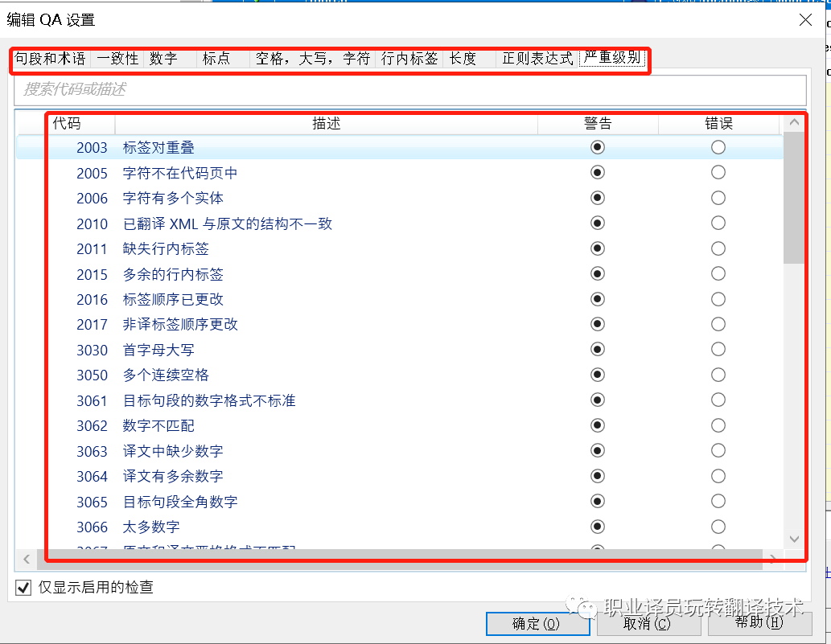
Task: Open the 一致性 tab
Action: (117, 58)
